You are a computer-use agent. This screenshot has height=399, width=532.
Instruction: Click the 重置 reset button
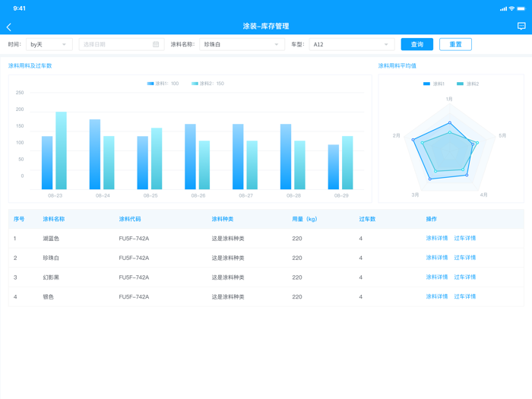coord(455,44)
